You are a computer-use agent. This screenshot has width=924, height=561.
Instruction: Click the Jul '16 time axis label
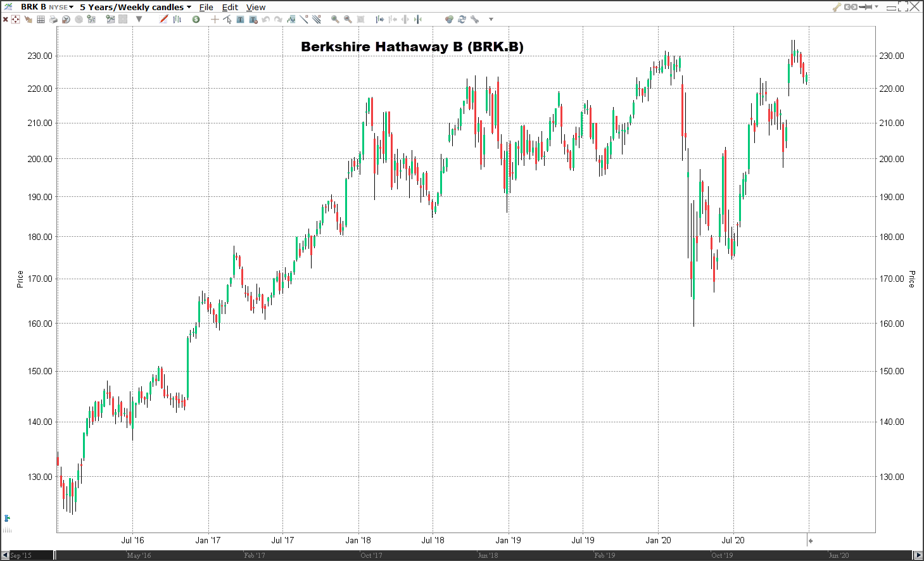132,540
